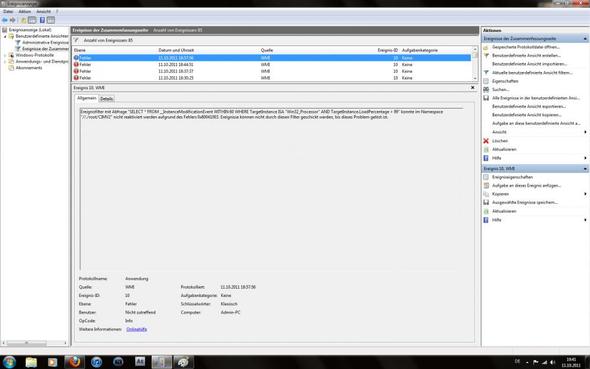This screenshot has width=590, height=369.
Task: Click Aufgabe an diese benutzerdefinierte Ansicht
Action: click(536, 124)
